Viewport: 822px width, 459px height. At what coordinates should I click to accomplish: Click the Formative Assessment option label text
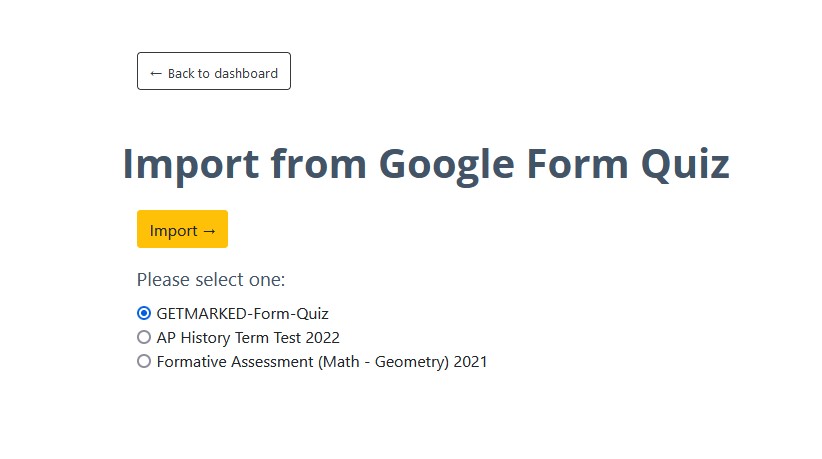(x=322, y=362)
